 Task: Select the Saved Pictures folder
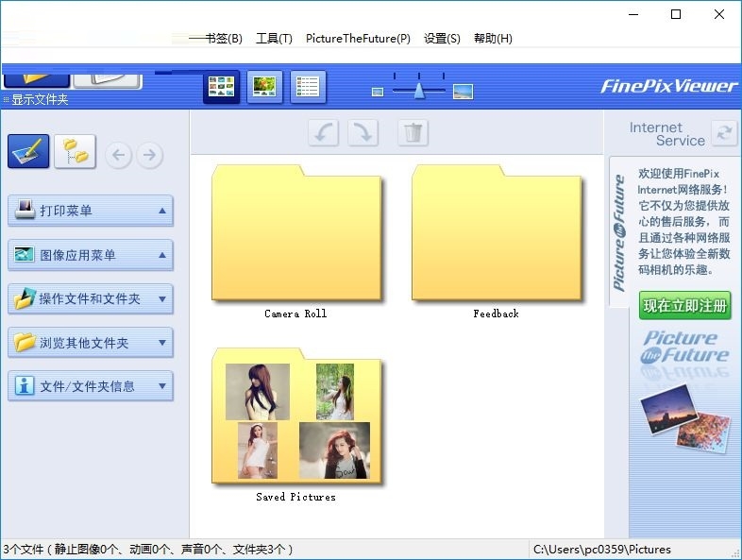[296, 420]
